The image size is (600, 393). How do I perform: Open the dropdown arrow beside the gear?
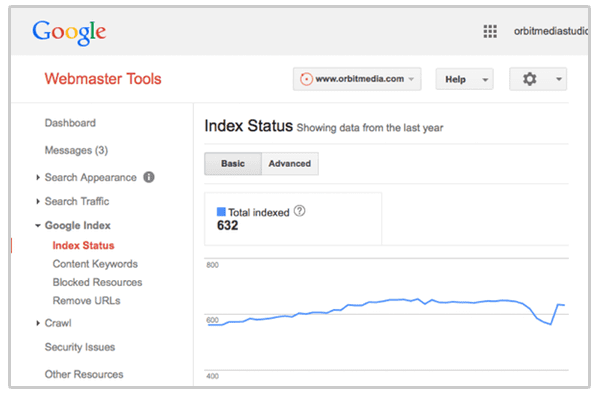click(x=559, y=79)
